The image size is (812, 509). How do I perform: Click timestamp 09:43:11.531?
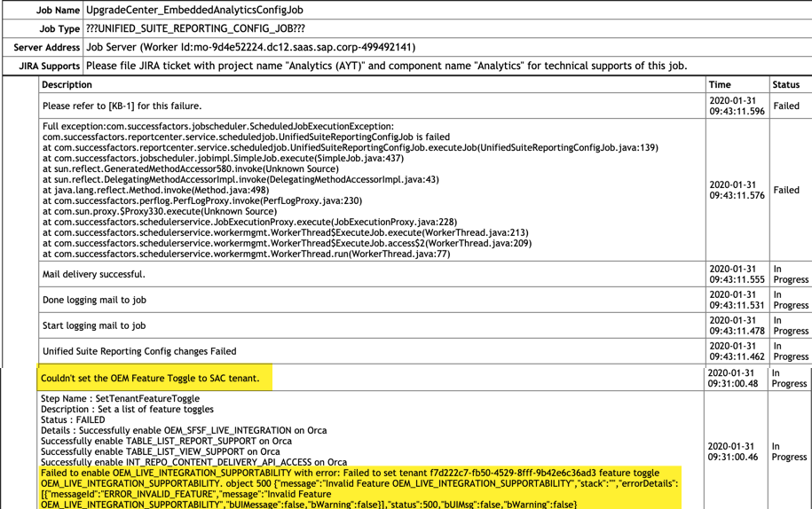click(737, 305)
